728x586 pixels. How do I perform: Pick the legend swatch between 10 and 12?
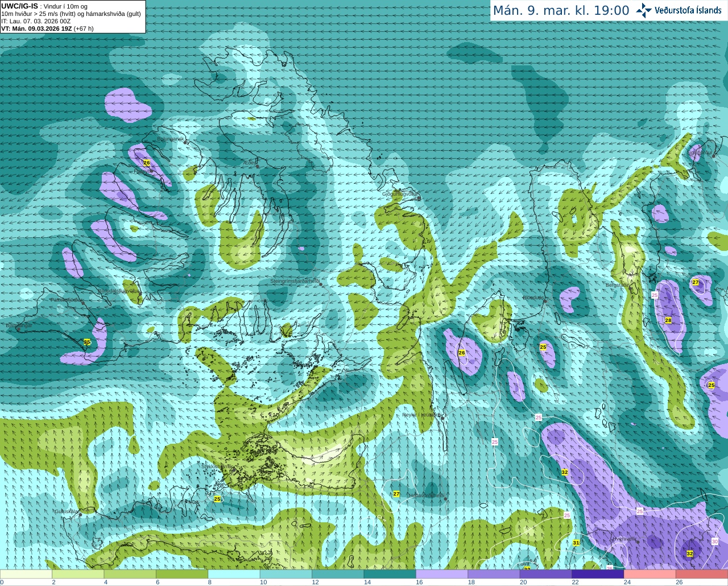[x=286, y=574]
